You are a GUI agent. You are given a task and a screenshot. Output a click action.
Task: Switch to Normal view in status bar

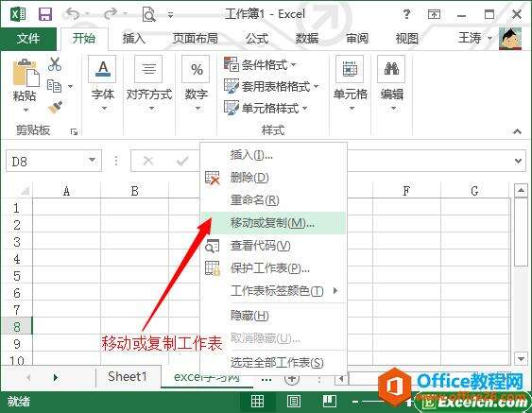click(257, 402)
